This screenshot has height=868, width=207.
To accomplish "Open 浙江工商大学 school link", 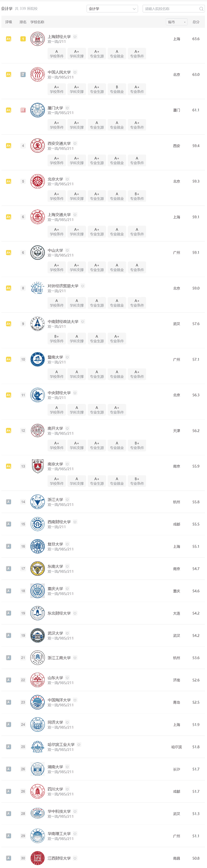I will click(59, 658).
